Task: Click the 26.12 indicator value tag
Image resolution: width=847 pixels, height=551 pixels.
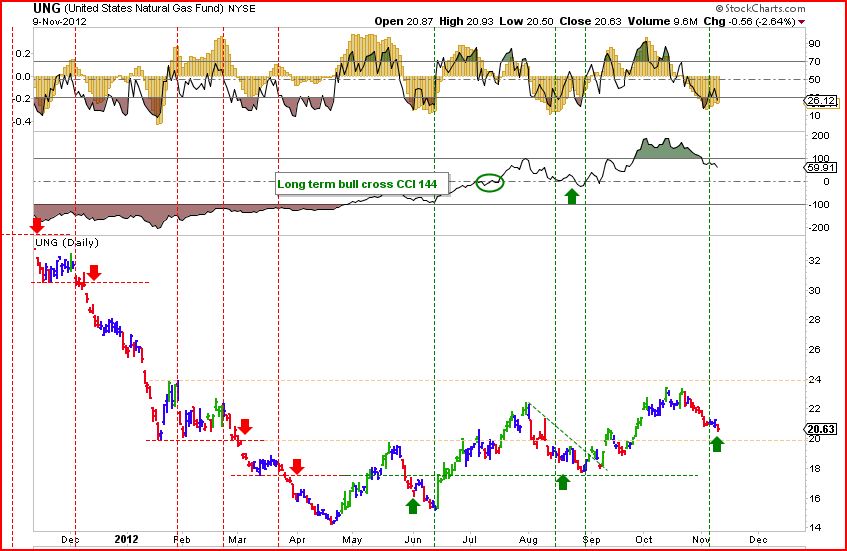Action: click(822, 100)
